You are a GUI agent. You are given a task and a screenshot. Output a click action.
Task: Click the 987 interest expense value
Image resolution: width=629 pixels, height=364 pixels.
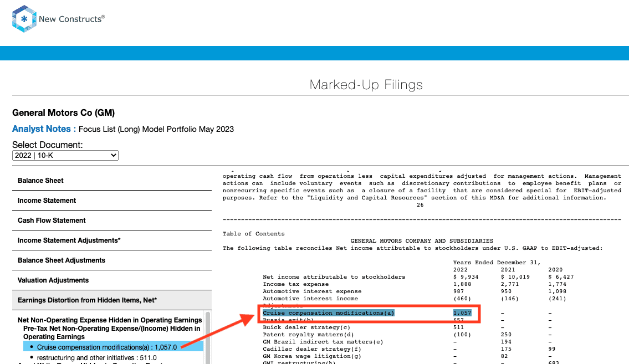[x=458, y=291]
